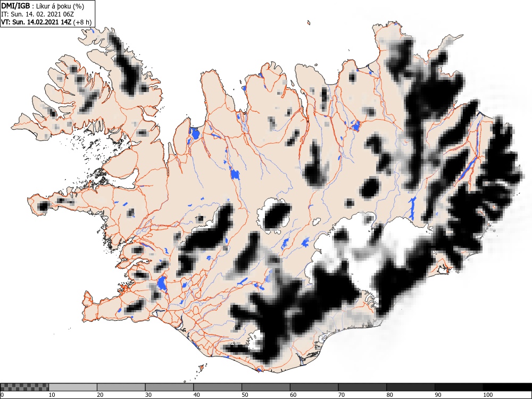The height and width of the screenshot is (399, 532).
Task: Click the '100' legend scale label
Action: [487, 395]
